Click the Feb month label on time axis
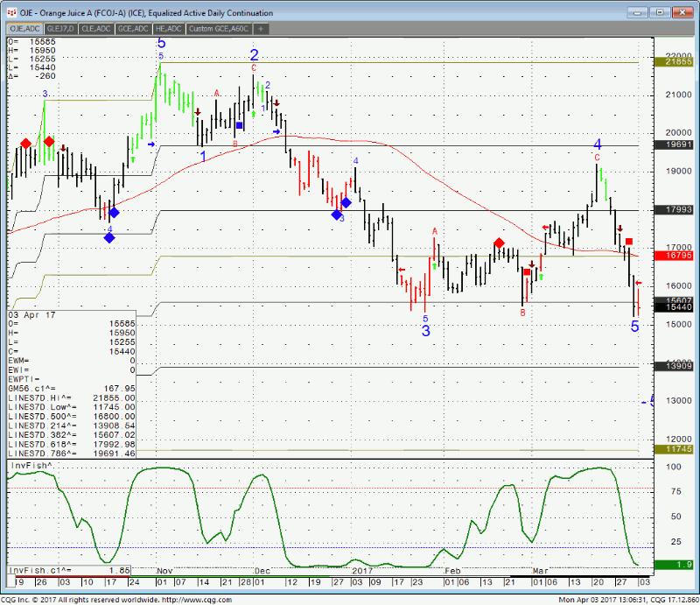The image size is (700, 605). coord(452,571)
